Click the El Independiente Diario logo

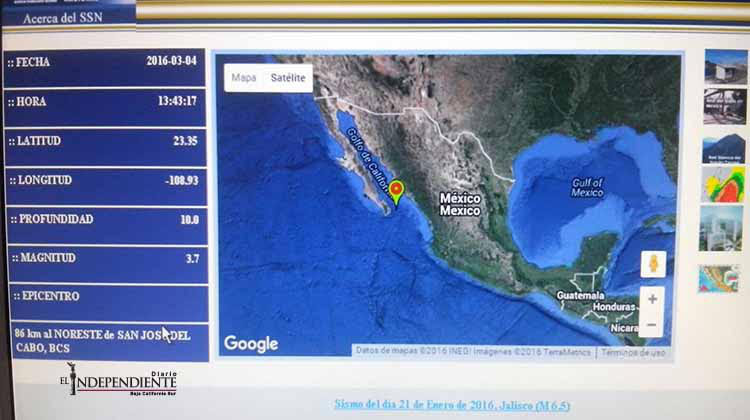click(119, 380)
